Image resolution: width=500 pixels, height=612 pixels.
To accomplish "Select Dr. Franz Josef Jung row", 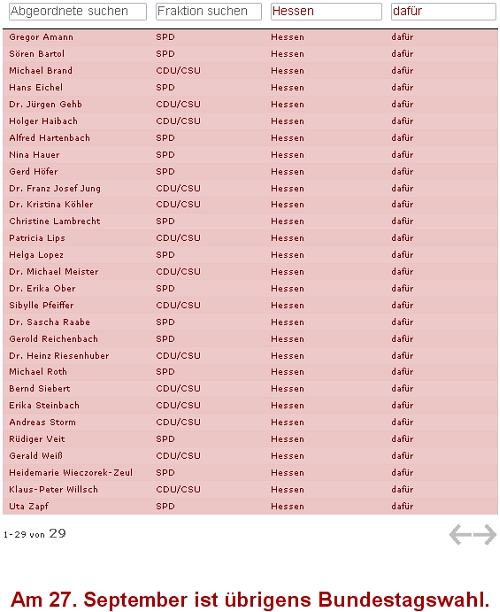I will 250,188.
